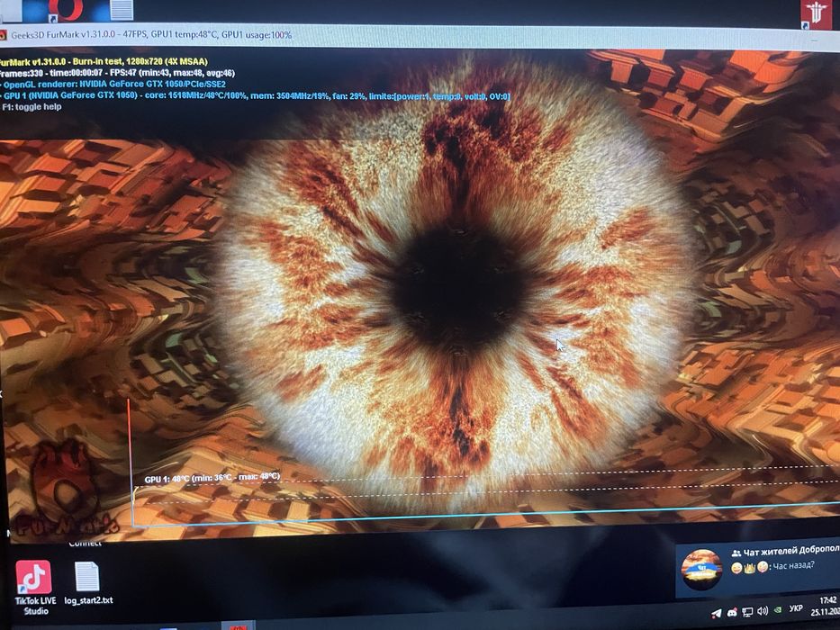Switch input language via УКР indicator
The width and height of the screenshot is (840, 630).
click(796, 608)
